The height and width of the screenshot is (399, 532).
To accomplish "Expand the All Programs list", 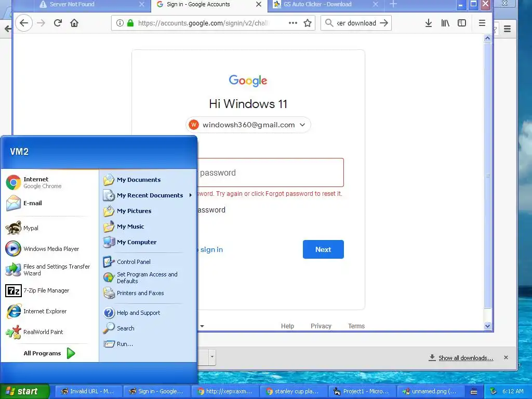I will coord(49,353).
